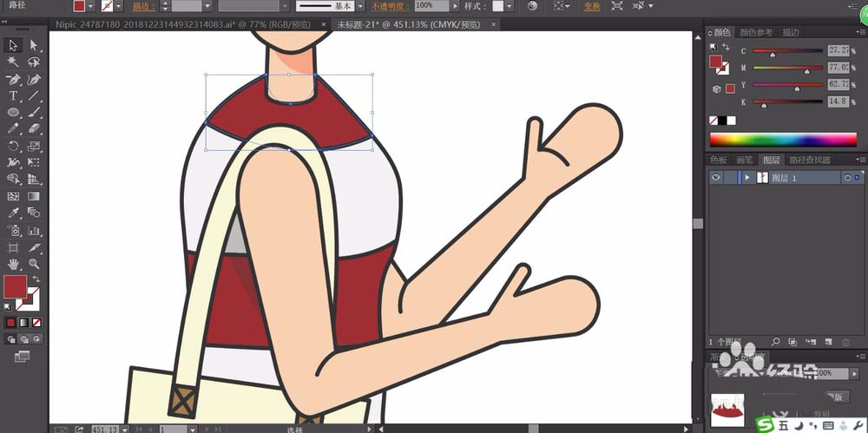Select the Scale tool

coord(34,146)
